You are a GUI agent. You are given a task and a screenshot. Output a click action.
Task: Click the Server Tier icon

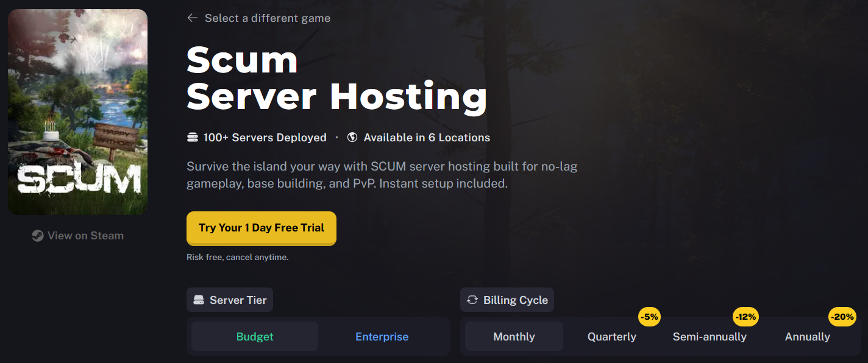pyautogui.click(x=198, y=300)
